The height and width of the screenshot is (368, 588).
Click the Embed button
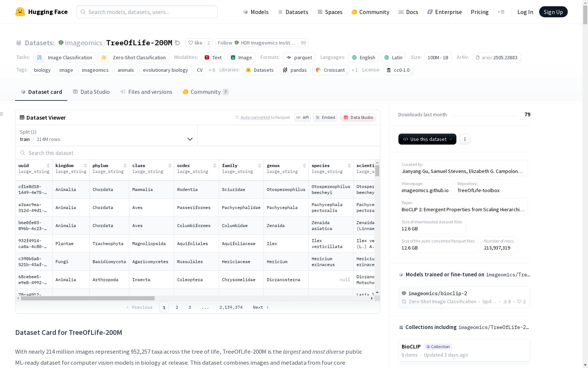(x=325, y=117)
